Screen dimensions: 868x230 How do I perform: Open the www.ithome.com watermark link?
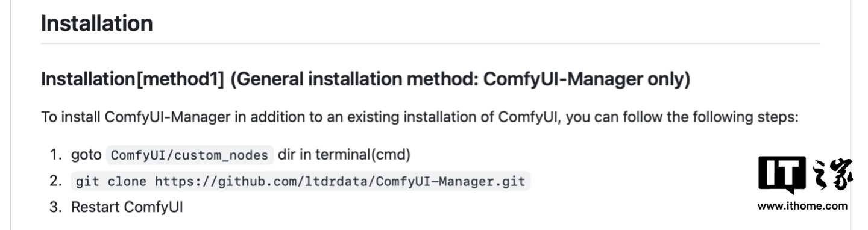point(802,206)
